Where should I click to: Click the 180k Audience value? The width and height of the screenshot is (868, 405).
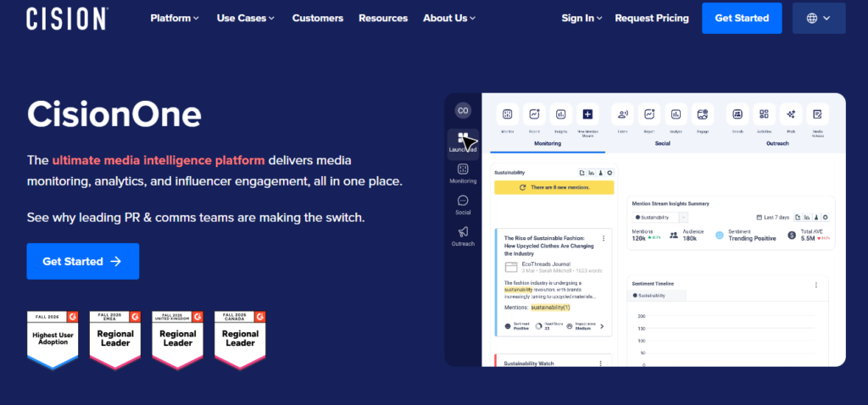click(x=689, y=238)
